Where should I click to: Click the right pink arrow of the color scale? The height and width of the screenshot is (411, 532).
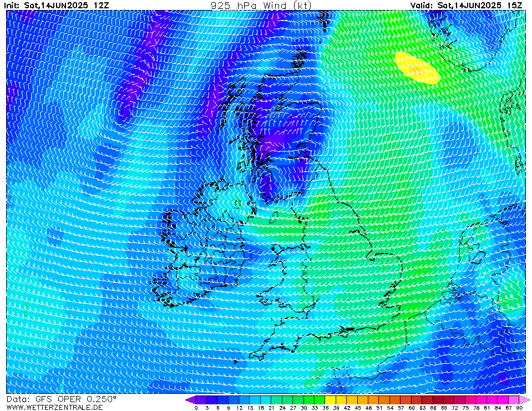(x=525, y=400)
